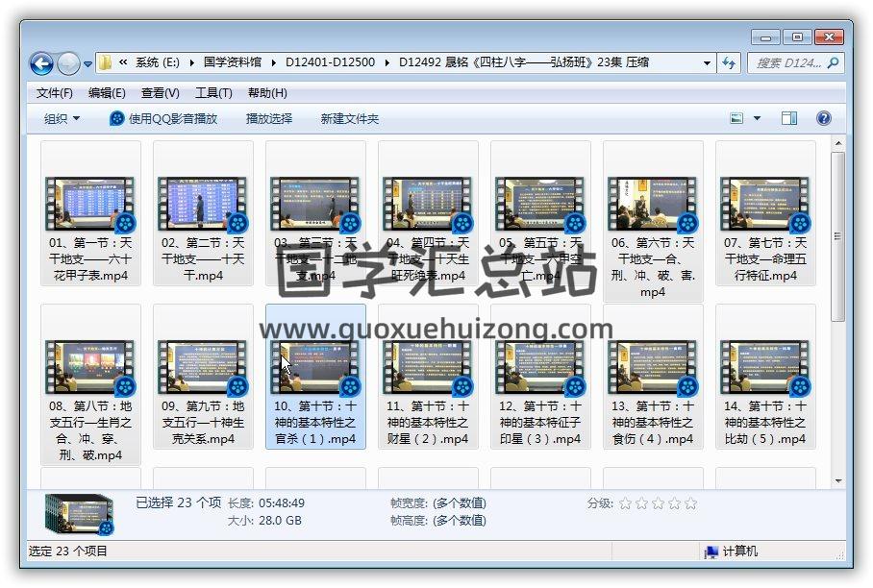This screenshot has height=588, width=873.
Task: Click the folder icon in the address bar
Action: pos(106,63)
